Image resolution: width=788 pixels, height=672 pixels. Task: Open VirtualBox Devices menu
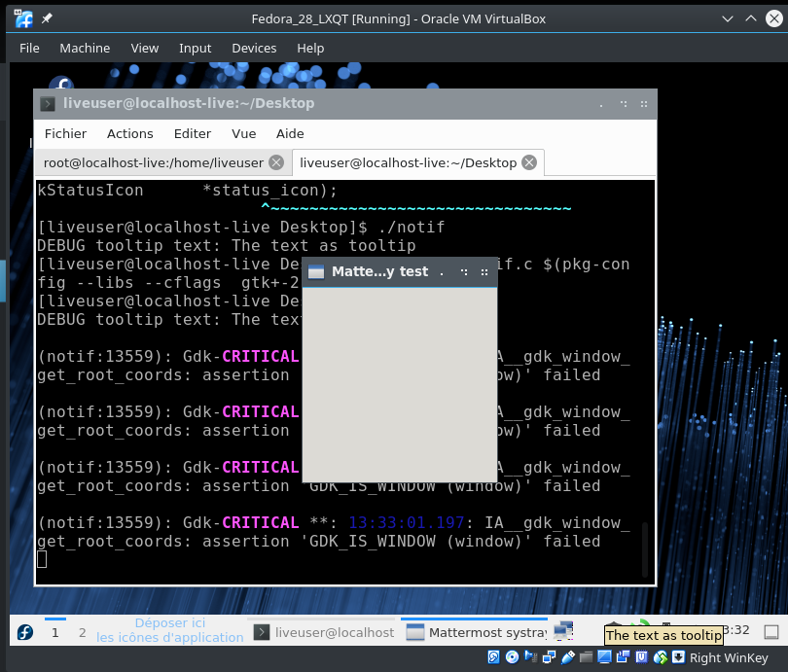(254, 49)
